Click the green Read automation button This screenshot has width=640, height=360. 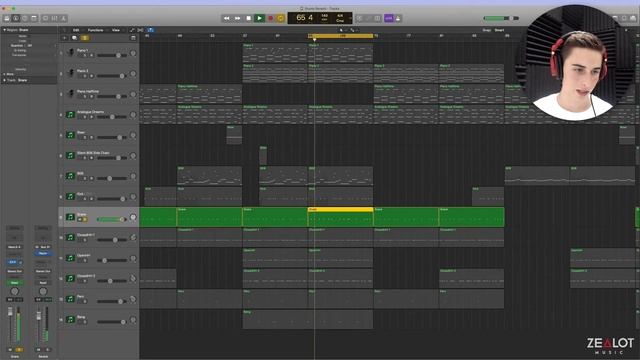coord(14,282)
